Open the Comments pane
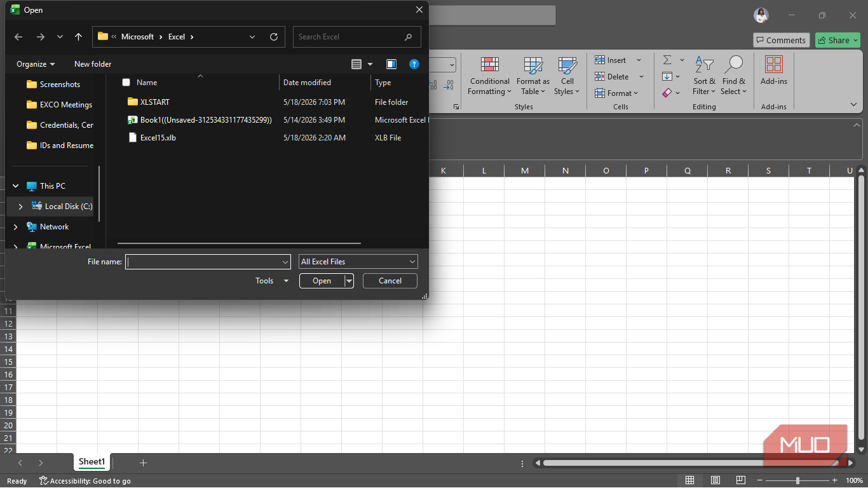Image resolution: width=868 pixels, height=488 pixels. click(781, 40)
